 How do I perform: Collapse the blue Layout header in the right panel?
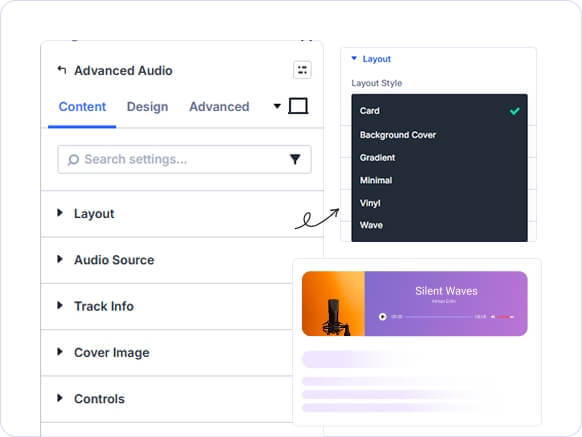pos(371,59)
